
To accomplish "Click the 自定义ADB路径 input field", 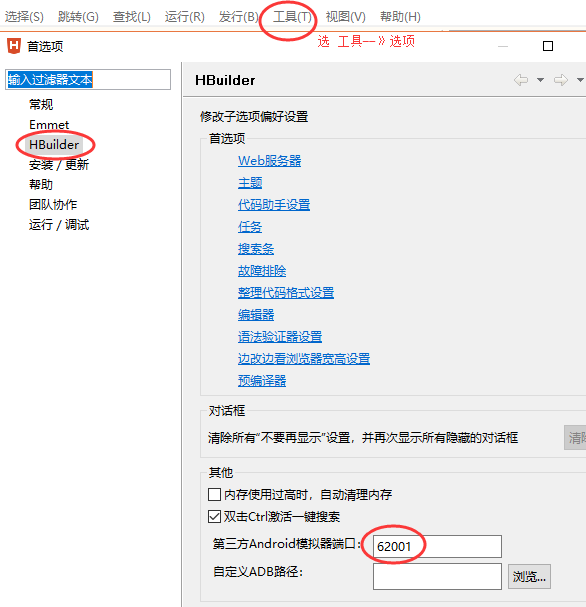I will click(x=437, y=576).
